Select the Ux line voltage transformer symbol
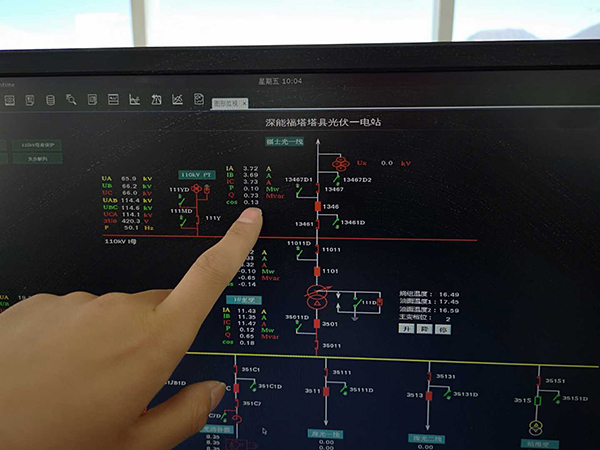600x450 pixels. point(341,164)
